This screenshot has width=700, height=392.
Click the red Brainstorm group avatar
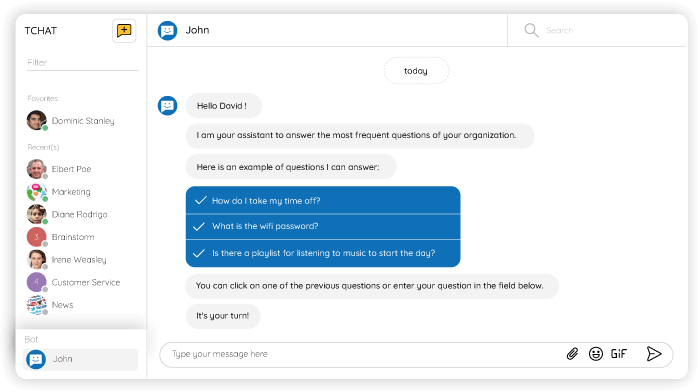(x=37, y=237)
